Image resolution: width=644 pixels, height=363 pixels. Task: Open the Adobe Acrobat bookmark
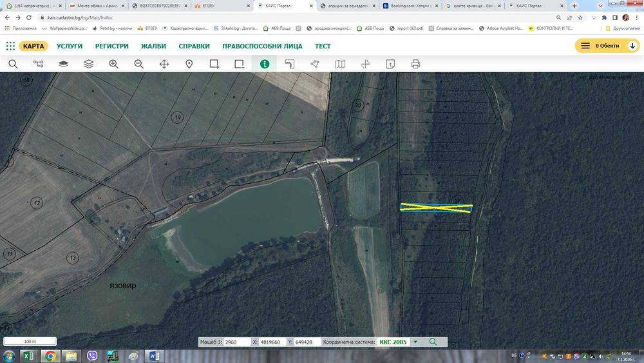pos(501,28)
